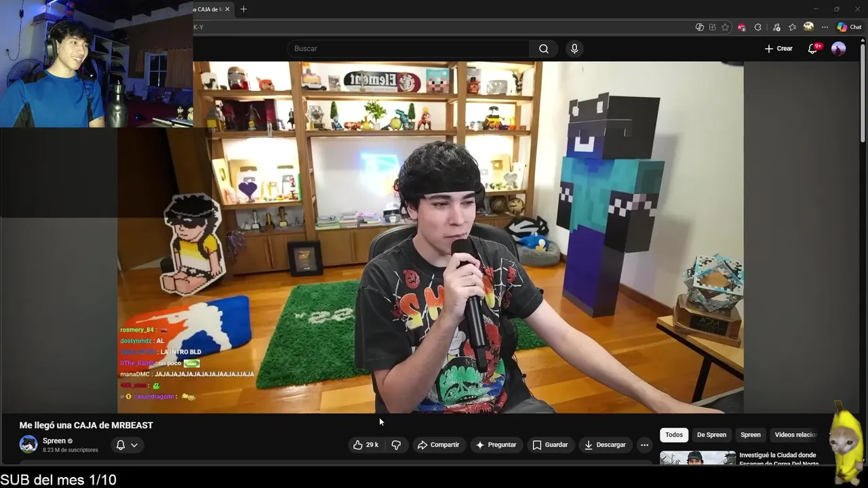The image size is (868, 488).
Task: Click the 8.23 M de suscriptores text
Action: 71,450
